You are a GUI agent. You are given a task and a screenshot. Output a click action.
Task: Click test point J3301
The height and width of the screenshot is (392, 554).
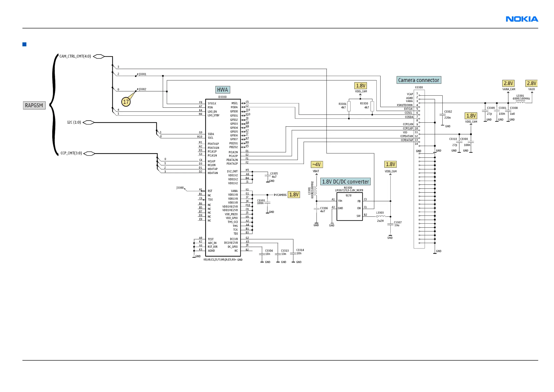[x=143, y=74]
